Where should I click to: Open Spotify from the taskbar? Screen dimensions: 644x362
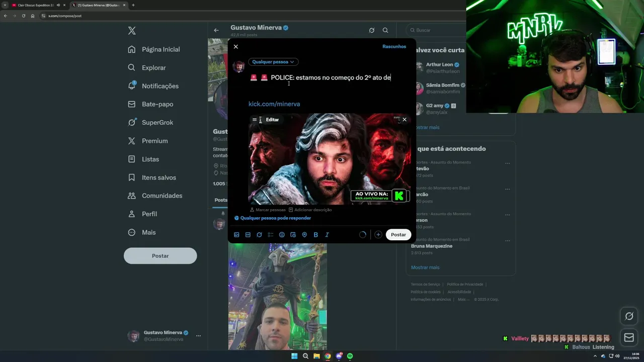pos(350,356)
